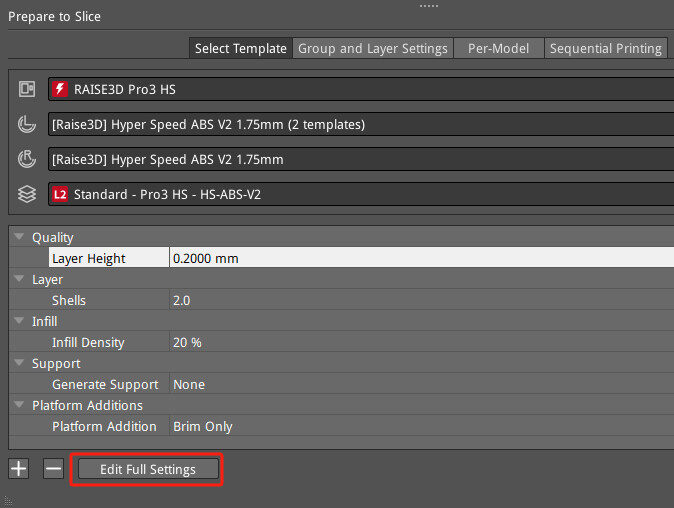Viewport: 674px width, 508px height.
Task: Collapse the Platform Additions section
Action: 19,404
